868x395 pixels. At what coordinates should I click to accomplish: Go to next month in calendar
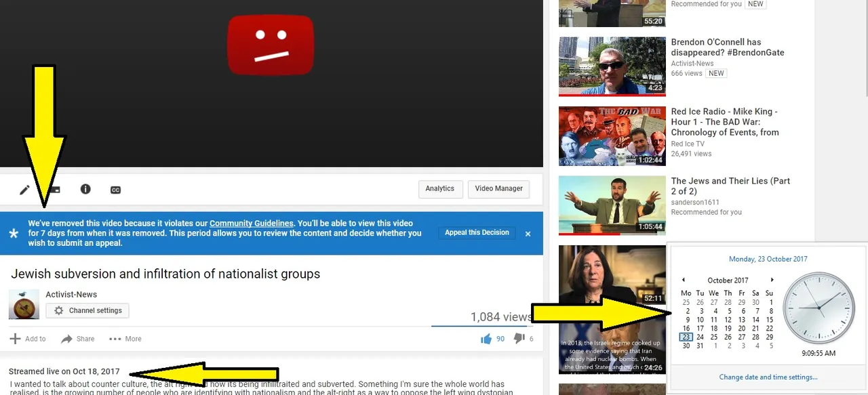click(772, 280)
